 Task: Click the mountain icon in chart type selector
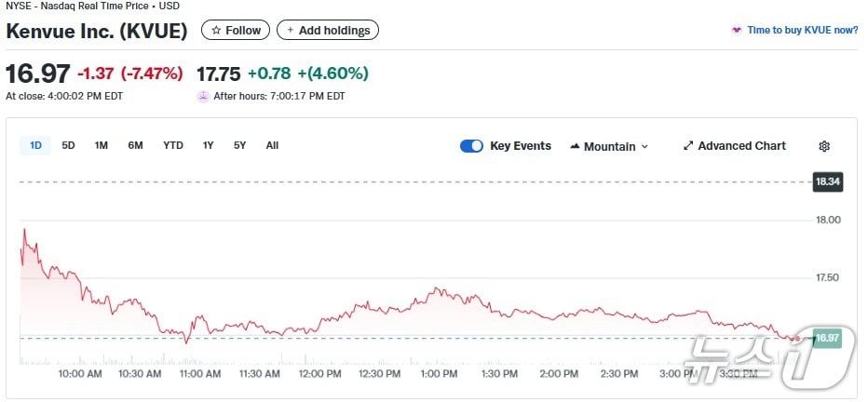tap(575, 146)
